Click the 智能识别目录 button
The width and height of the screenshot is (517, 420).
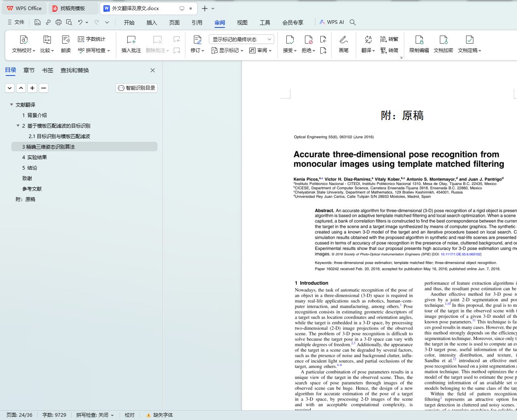[x=137, y=88]
